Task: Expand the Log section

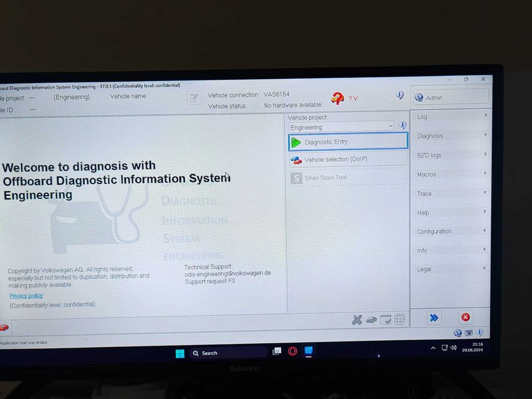Action: (x=452, y=116)
